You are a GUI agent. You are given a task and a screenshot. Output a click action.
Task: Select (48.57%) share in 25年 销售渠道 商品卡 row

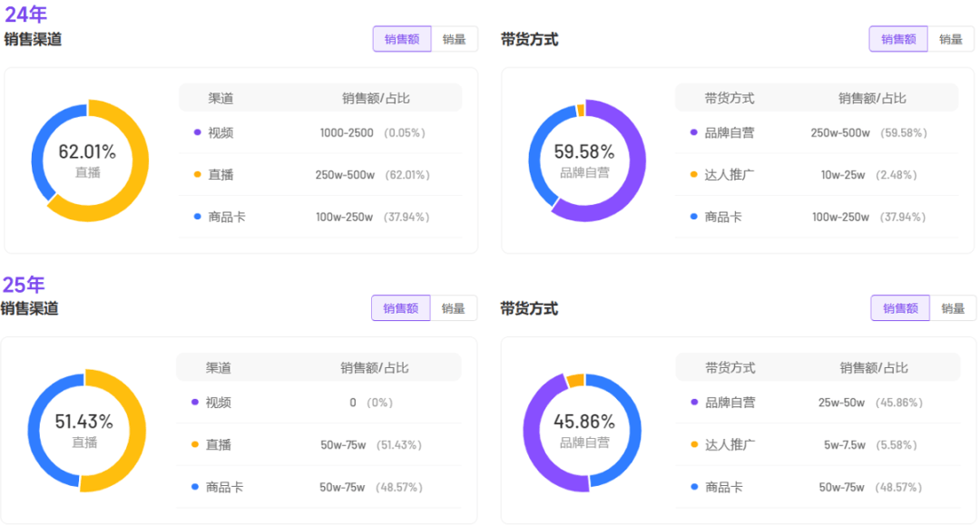click(399, 487)
